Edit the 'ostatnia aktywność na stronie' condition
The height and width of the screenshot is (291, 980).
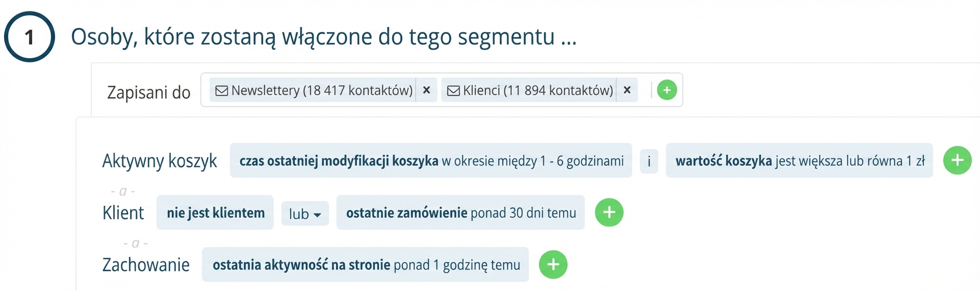(x=365, y=264)
